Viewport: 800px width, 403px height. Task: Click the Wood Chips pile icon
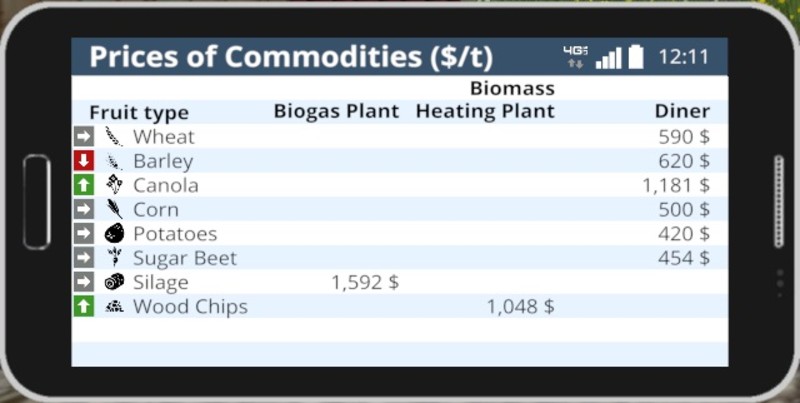pos(114,306)
